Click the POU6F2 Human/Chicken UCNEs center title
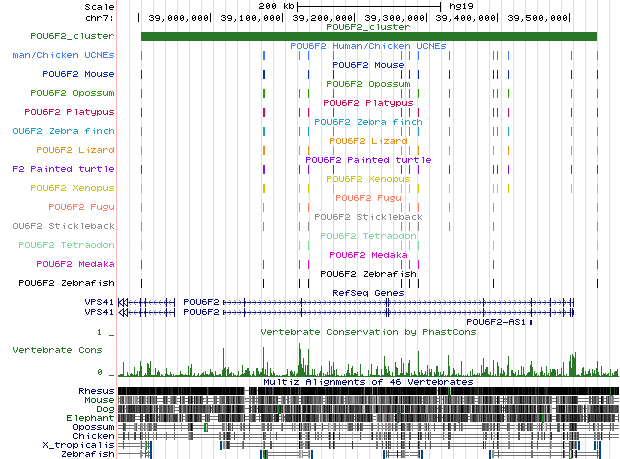 pos(368,46)
